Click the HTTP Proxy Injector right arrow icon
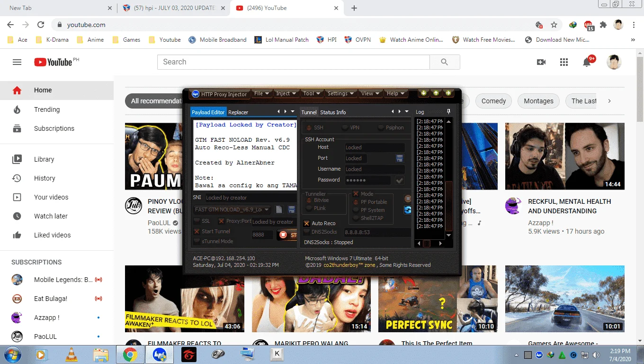 448,93
